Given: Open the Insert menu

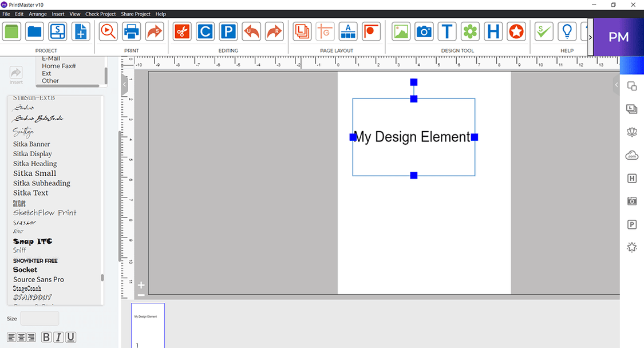Looking at the screenshot, I should [58, 14].
